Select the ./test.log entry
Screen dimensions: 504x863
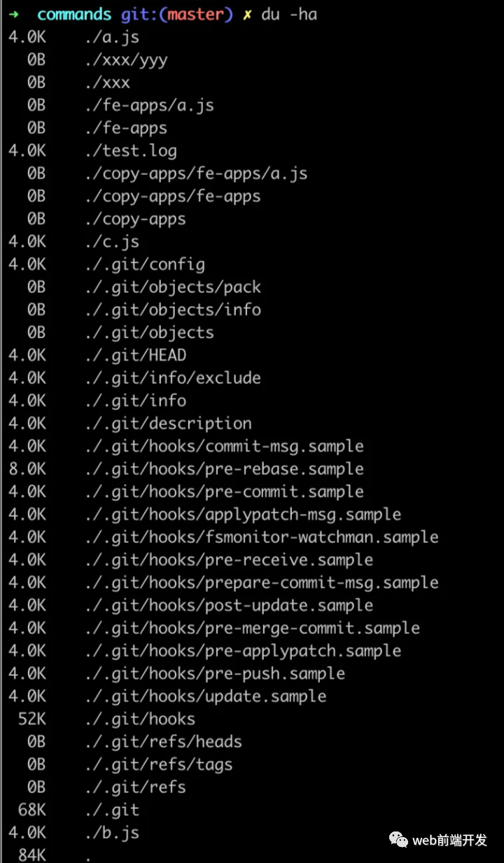129,151
